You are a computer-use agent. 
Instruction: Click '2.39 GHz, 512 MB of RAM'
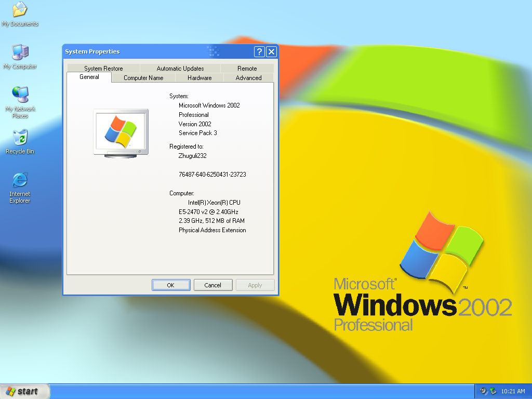(x=212, y=221)
